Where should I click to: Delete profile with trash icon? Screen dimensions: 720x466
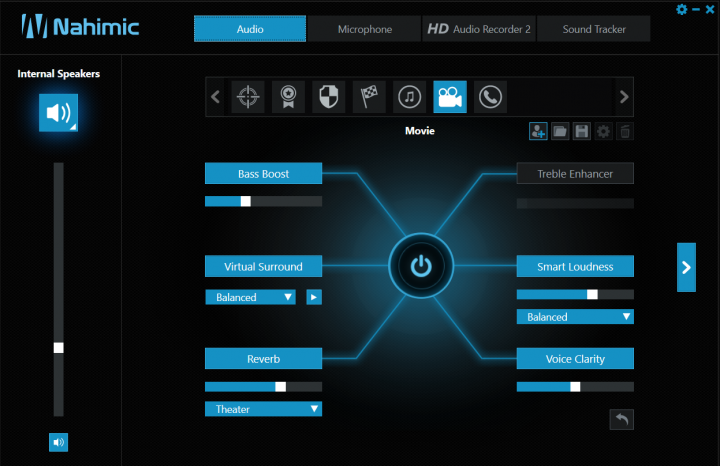pyautogui.click(x=625, y=131)
